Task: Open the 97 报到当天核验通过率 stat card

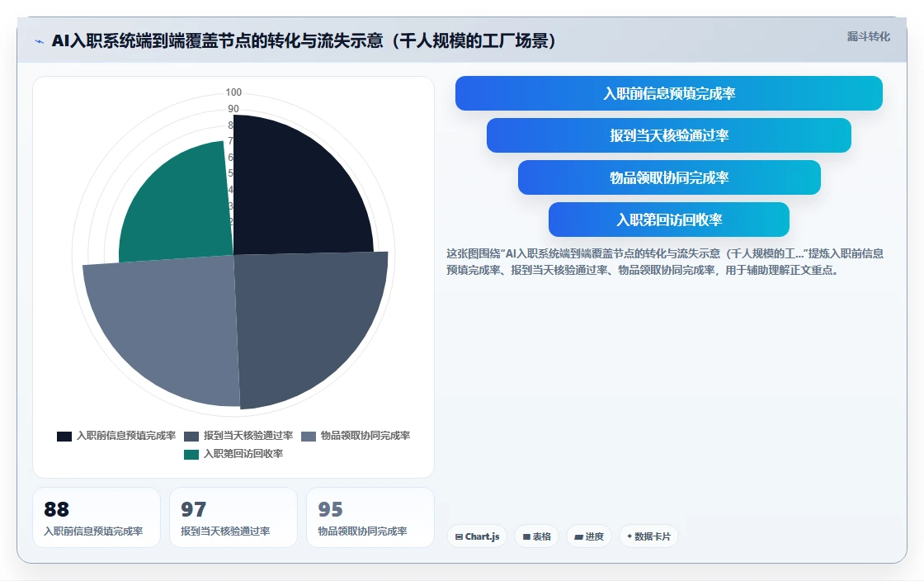Action: click(233, 517)
